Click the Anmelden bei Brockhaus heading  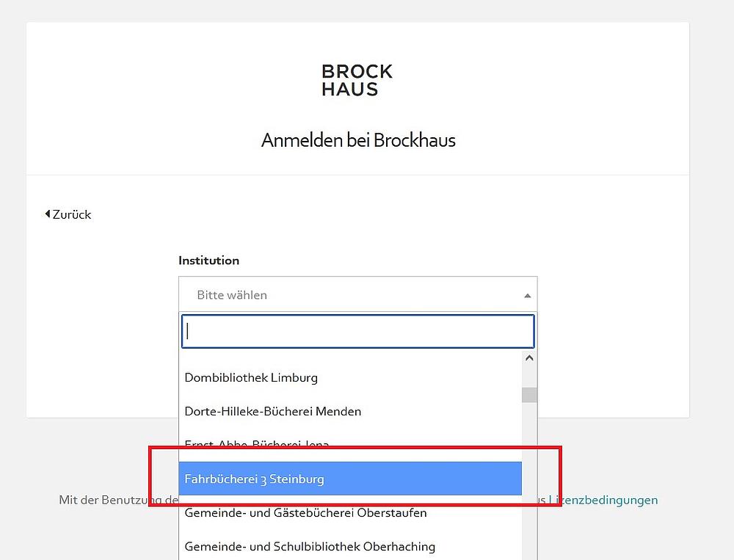[358, 140]
